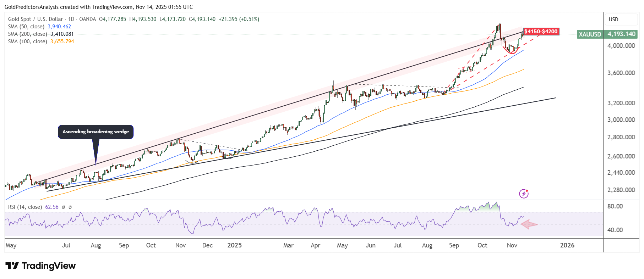Click the red curved arc near November 2025 candles
The width and height of the screenshot is (644, 279).
point(511,52)
